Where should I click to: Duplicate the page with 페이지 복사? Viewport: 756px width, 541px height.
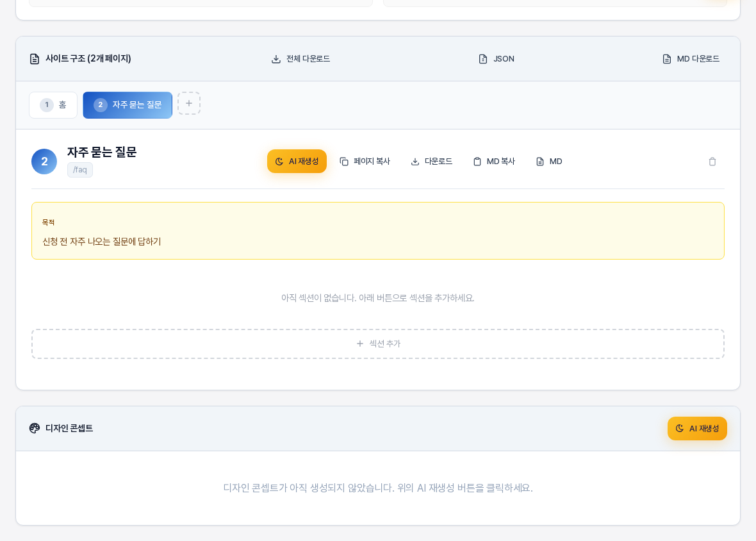(x=365, y=162)
